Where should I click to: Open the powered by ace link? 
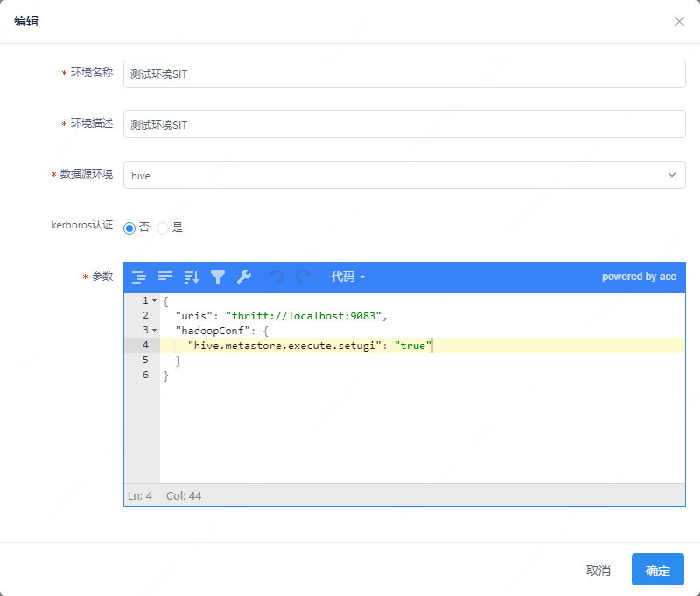(638, 277)
